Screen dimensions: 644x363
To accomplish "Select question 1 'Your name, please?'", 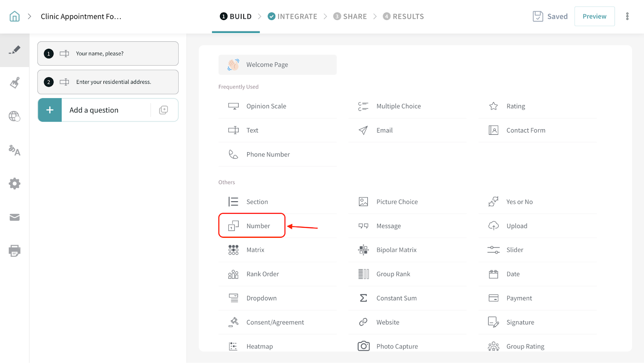I will (x=108, y=54).
